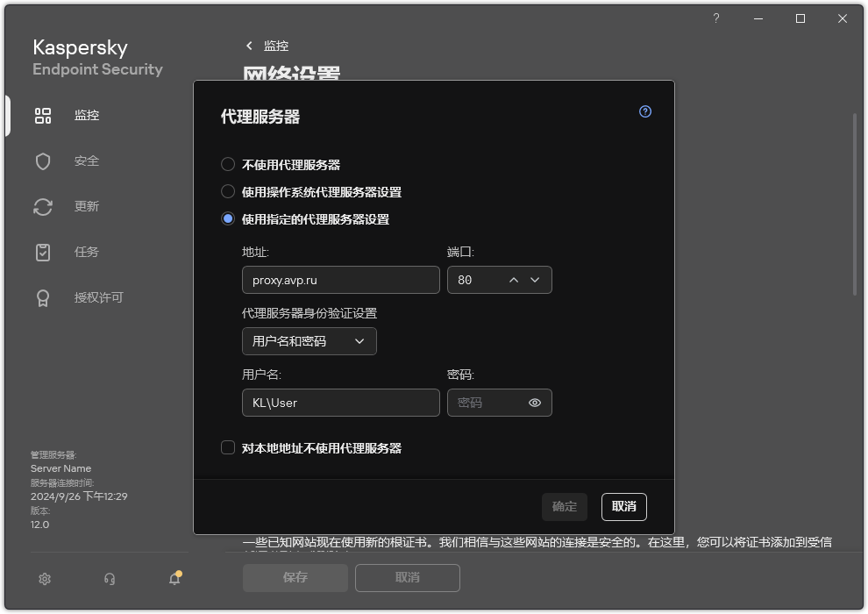Confirm settings with 确定 button

pyautogui.click(x=564, y=506)
